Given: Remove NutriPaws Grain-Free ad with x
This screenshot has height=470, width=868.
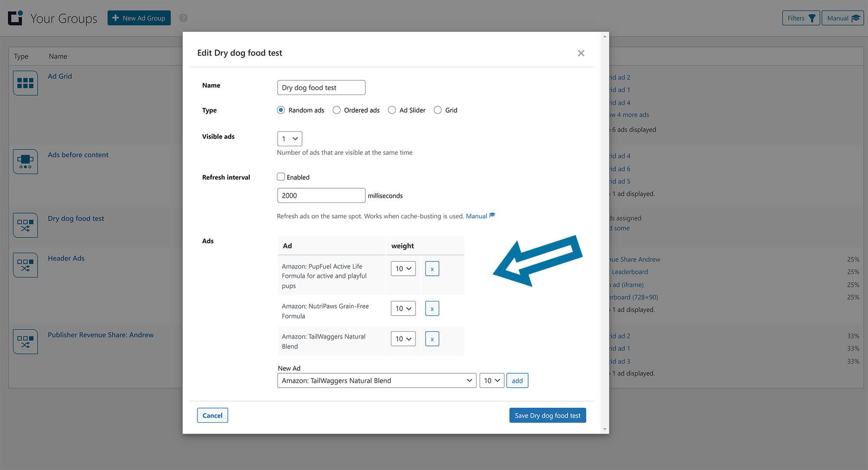Looking at the screenshot, I should click(x=432, y=309).
